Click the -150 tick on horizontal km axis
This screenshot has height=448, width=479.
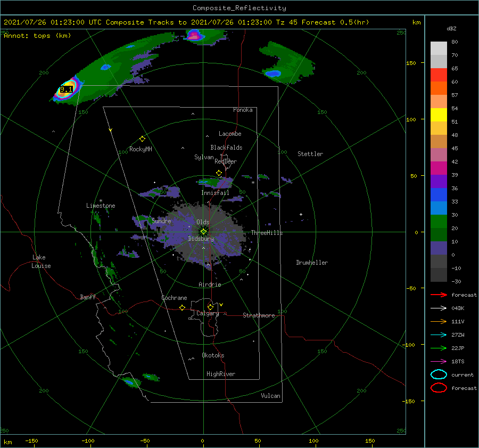(31, 441)
